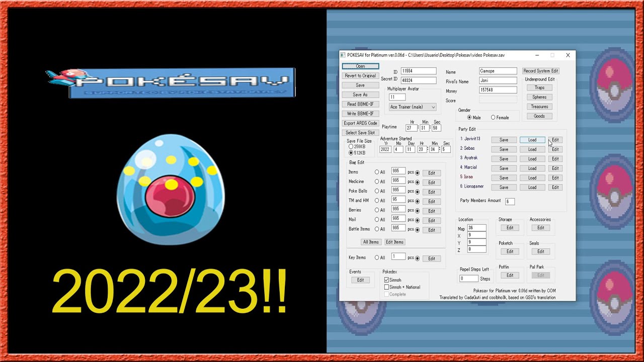
Task: Click Revert to Original
Action: coord(360,76)
